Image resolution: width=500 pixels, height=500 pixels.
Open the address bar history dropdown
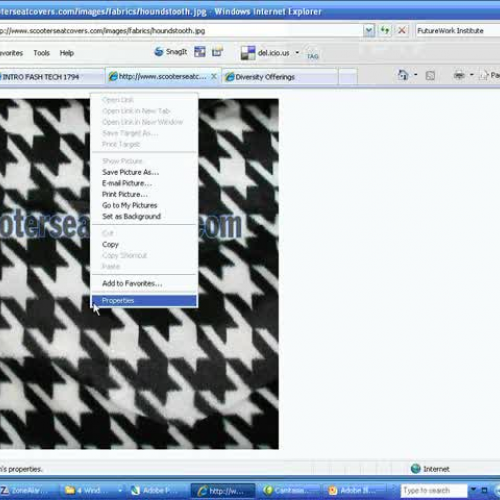[x=369, y=30]
